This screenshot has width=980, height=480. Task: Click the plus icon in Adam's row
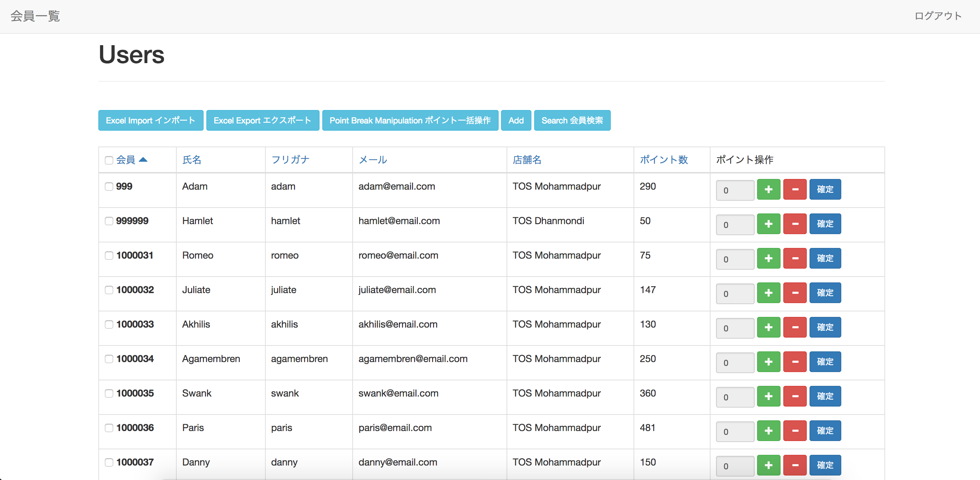point(768,189)
